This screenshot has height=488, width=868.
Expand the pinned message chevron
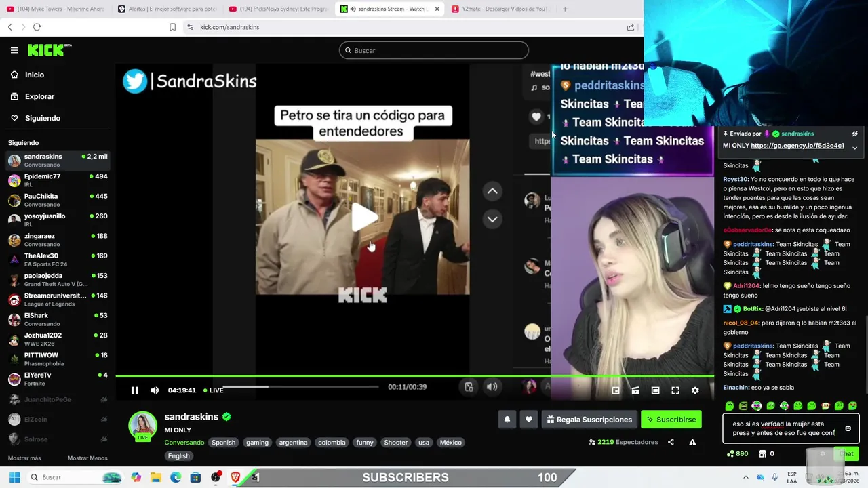[x=854, y=148]
